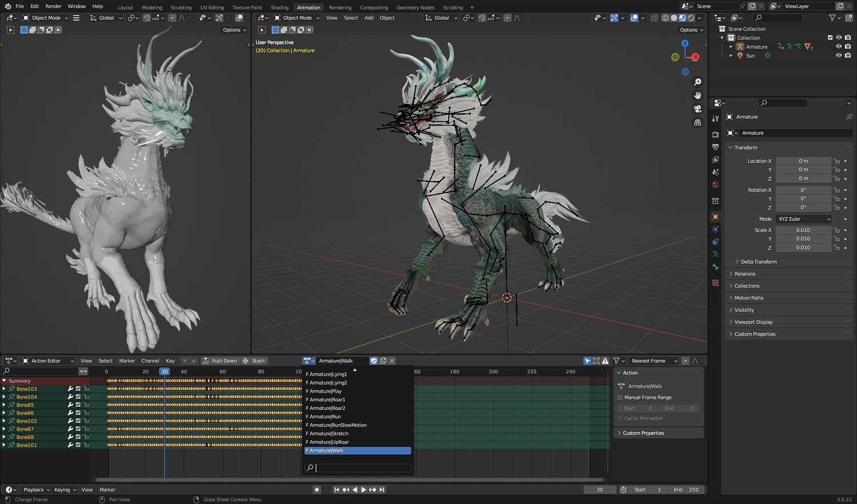Viewport: 857px width, 504px height.
Task: Click the viewport zoom magnifier icon
Action: 698,82
